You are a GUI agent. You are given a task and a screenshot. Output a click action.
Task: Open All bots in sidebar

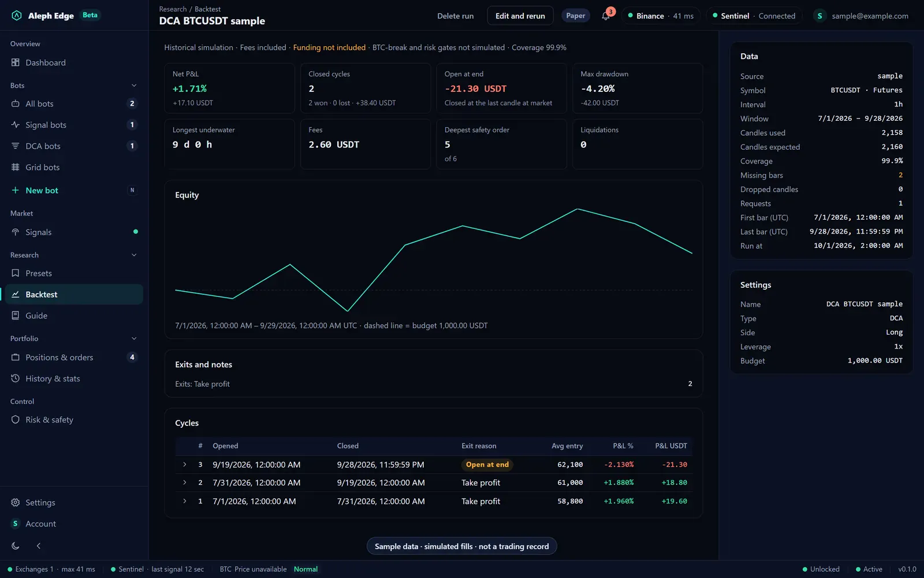coord(74,103)
